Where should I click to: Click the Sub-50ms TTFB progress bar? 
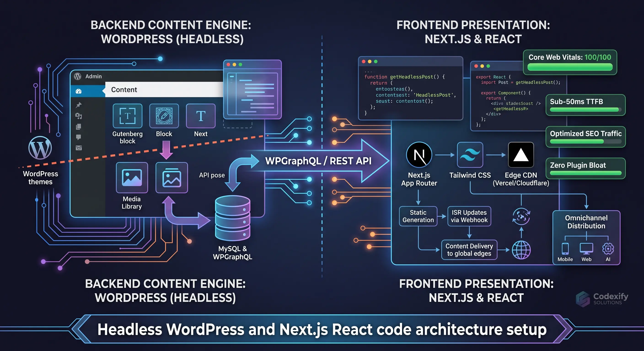585,109
